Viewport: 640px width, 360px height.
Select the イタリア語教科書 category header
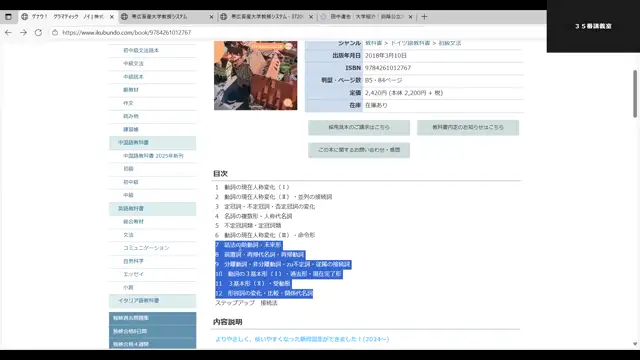[x=152, y=300]
